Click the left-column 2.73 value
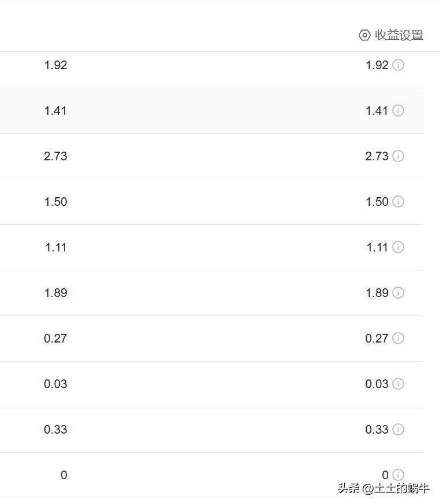Viewport: 440px width, 504px height. point(55,156)
